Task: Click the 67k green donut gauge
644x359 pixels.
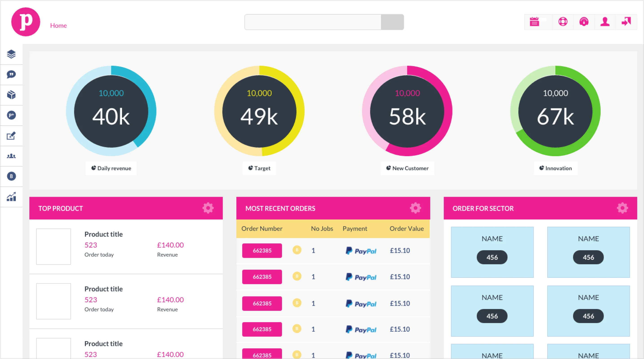Action: click(555, 111)
